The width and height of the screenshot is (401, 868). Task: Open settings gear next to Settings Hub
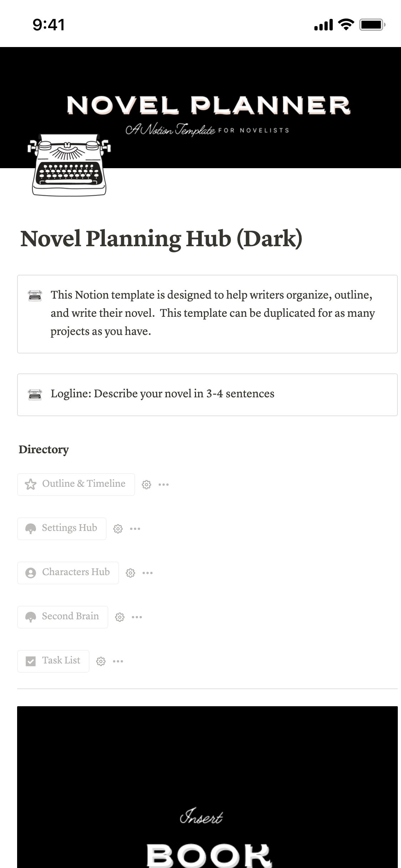(x=118, y=529)
